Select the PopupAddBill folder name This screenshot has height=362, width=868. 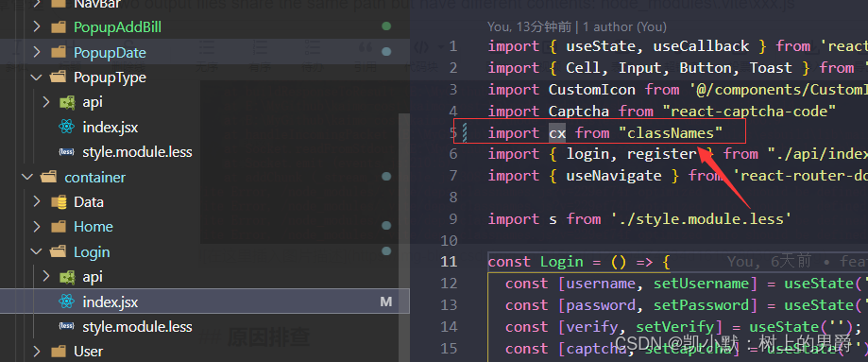118,27
